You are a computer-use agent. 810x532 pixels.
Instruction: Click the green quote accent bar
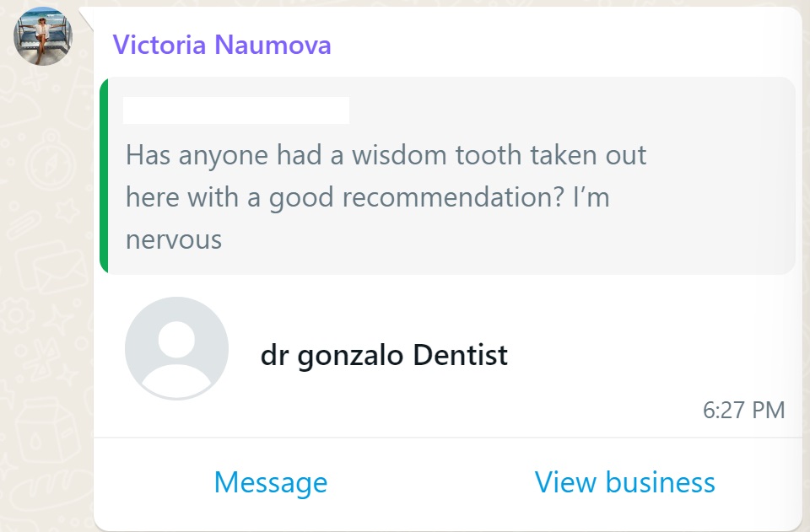[104, 175]
